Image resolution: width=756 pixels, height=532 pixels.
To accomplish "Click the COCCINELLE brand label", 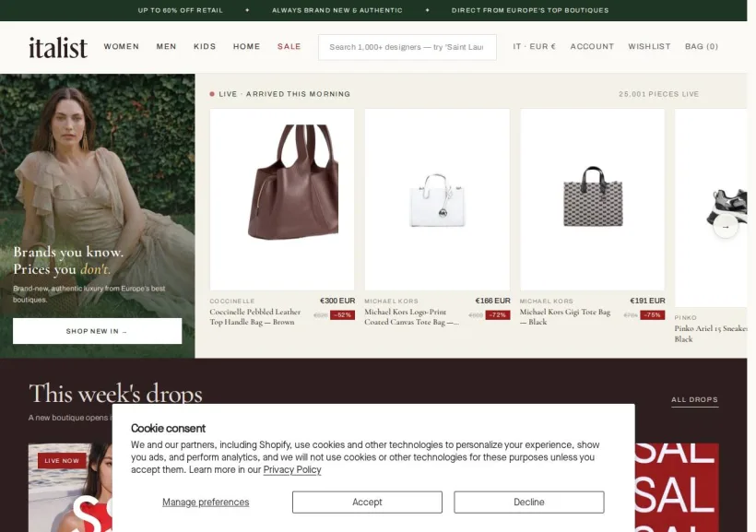I will tap(232, 301).
